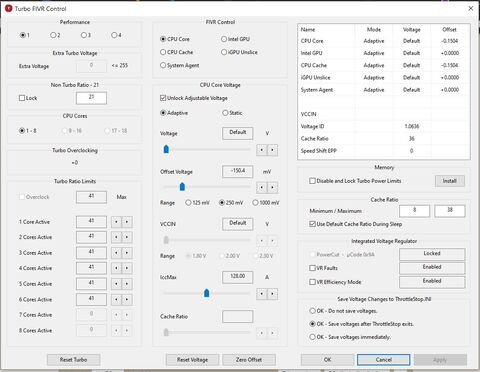Decrease 3 Cores Active ratio
Screen dimensions: 480x372
pos(116,253)
